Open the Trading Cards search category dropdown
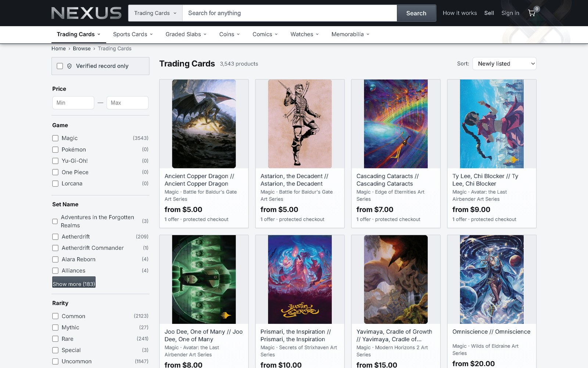 pos(155,13)
